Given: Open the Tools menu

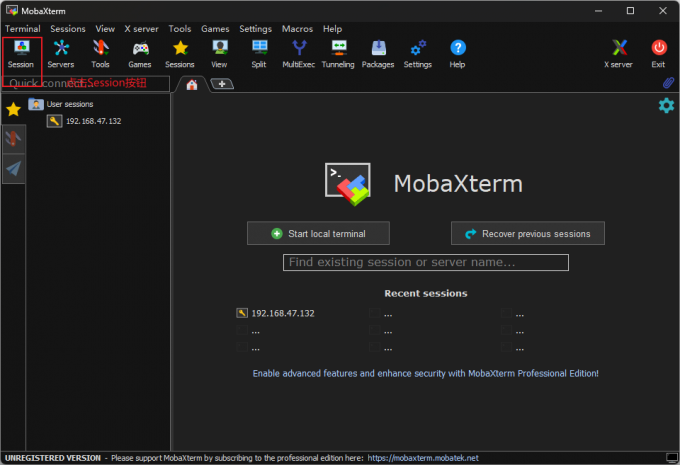Looking at the screenshot, I should 180,29.
